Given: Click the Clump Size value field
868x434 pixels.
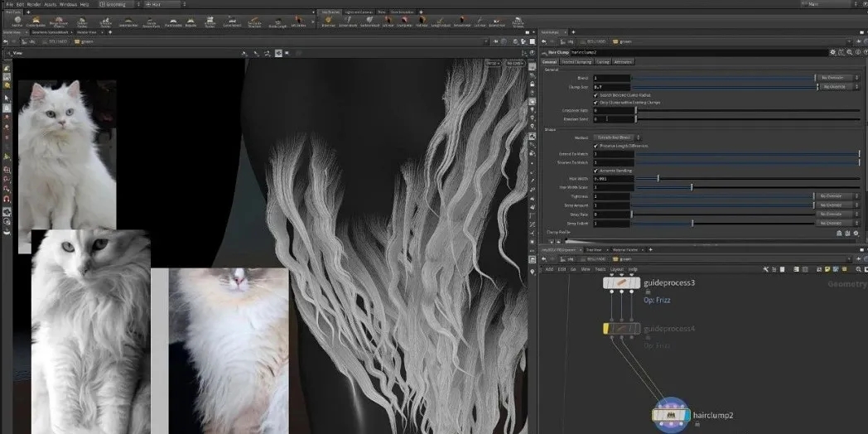Looking at the screenshot, I should pyautogui.click(x=612, y=87).
